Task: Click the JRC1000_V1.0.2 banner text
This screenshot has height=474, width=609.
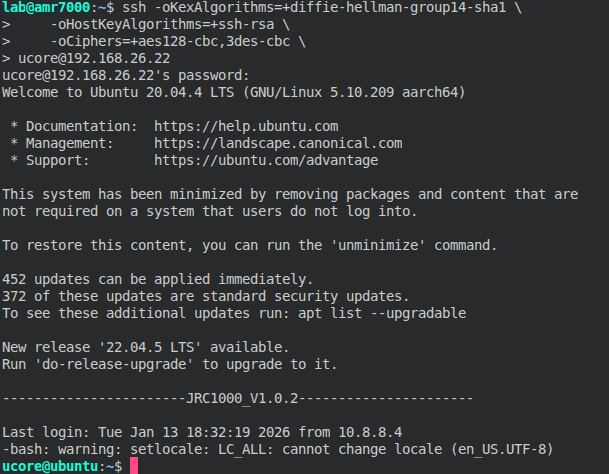Action: coord(242,398)
